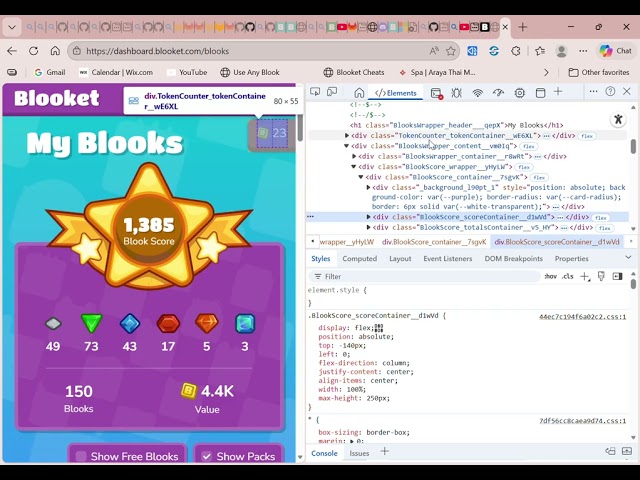640x480 pixels.
Task: Toggle device emulation icon in DevTools
Action: click(332, 92)
